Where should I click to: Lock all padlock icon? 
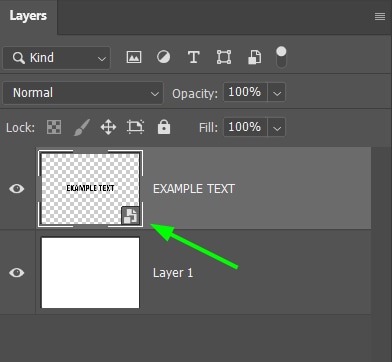click(164, 127)
